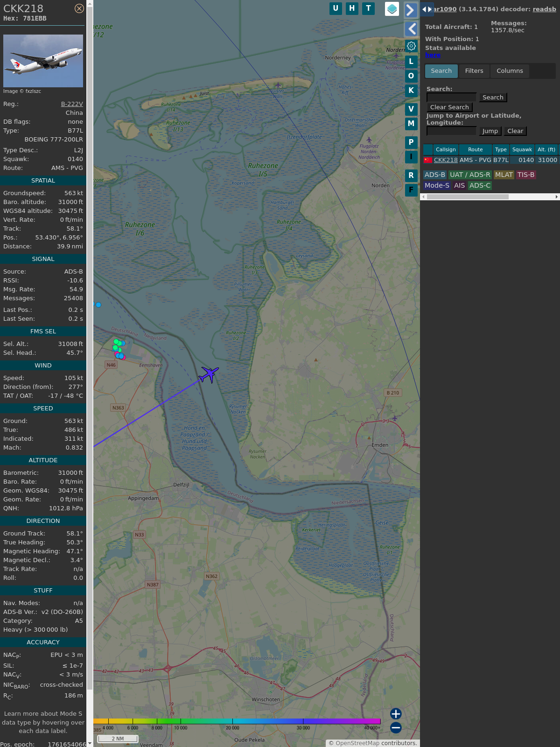Collapse sidebar with left chevron arrow
Image resolution: width=560 pixels, height=747 pixels.
pos(411,29)
